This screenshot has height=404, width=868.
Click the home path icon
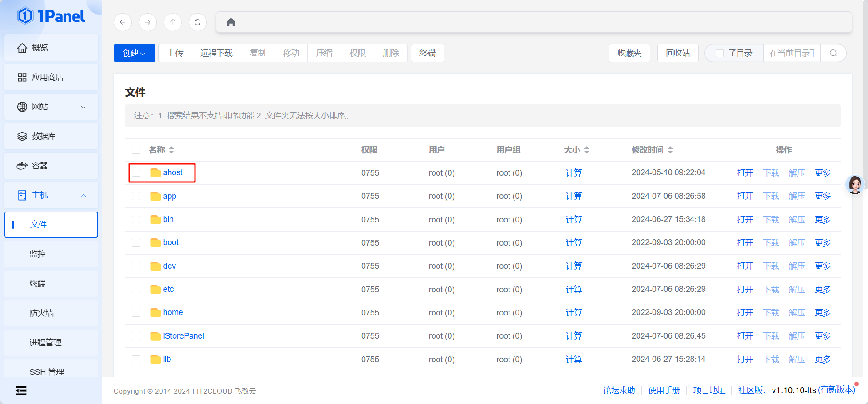pyautogui.click(x=231, y=22)
